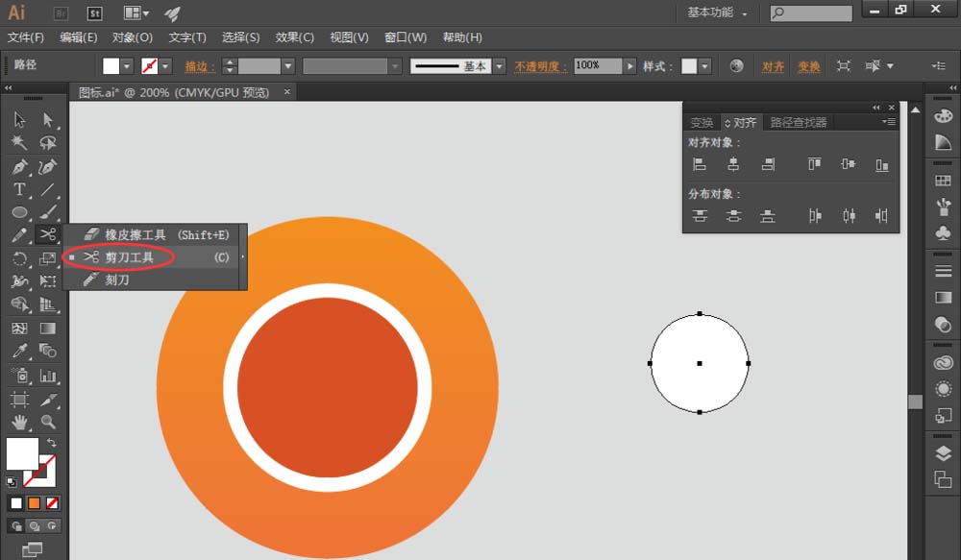Select the Pencil tool
961x560 pixels.
(19, 235)
